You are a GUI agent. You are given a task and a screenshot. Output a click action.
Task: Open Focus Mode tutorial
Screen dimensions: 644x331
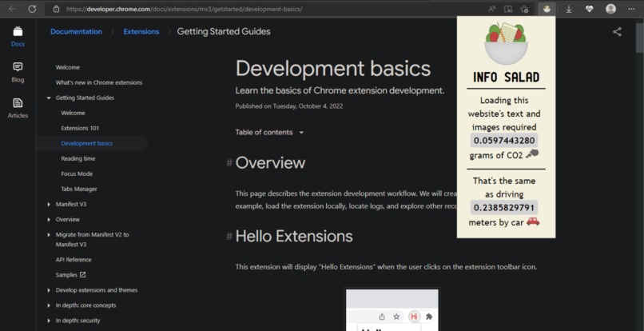click(77, 174)
